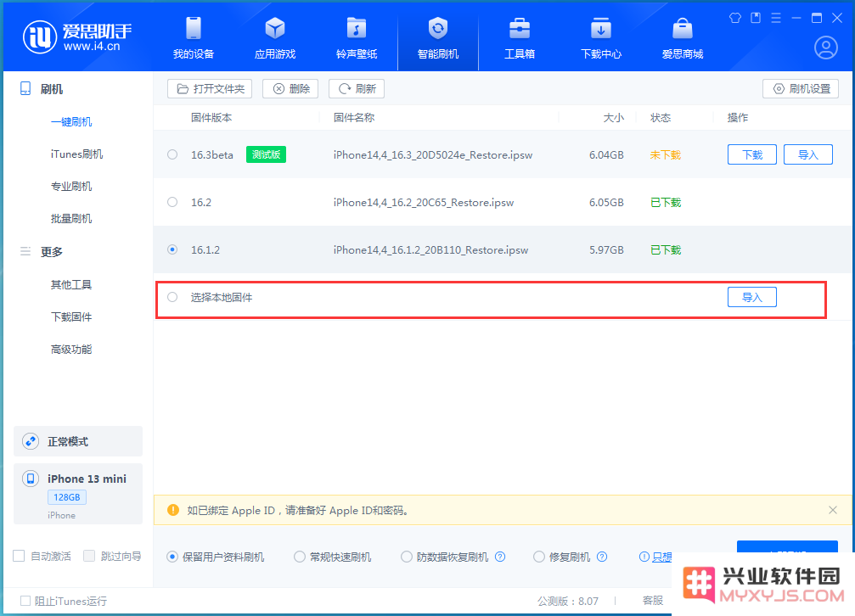Select iTunes刷机 in sidebar
Image resolution: width=855 pixels, height=616 pixels.
77,154
